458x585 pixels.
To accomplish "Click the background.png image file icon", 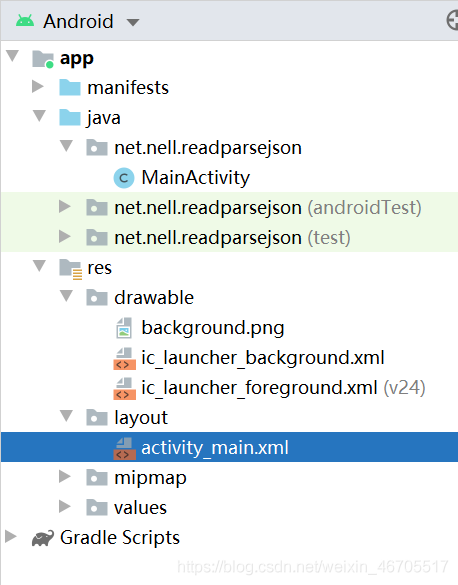I will 124,328.
